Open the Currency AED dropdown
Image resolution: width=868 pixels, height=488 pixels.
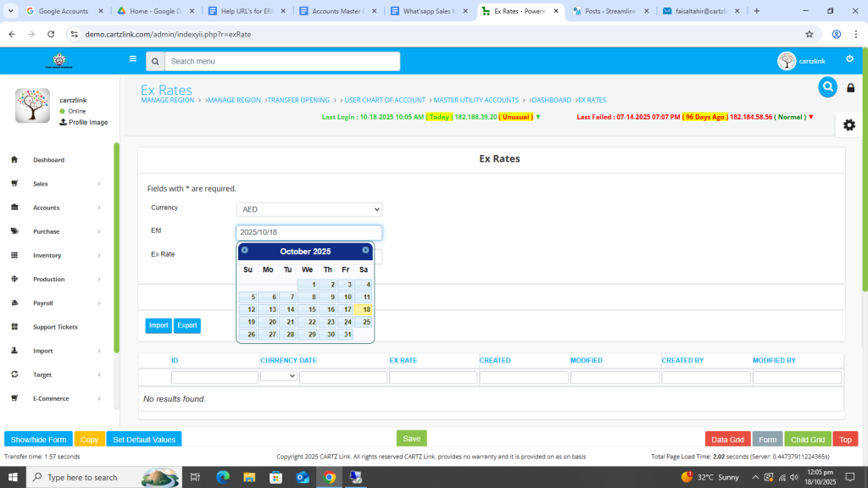tap(309, 209)
